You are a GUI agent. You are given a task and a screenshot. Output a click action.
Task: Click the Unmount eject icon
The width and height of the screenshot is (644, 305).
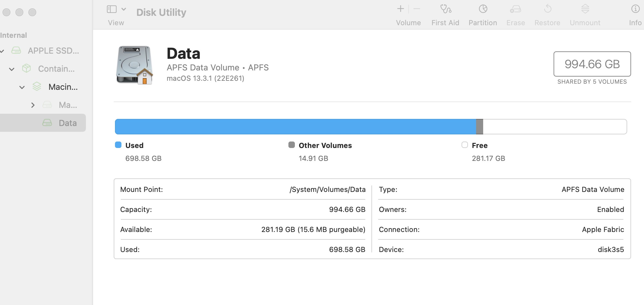[x=585, y=9]
